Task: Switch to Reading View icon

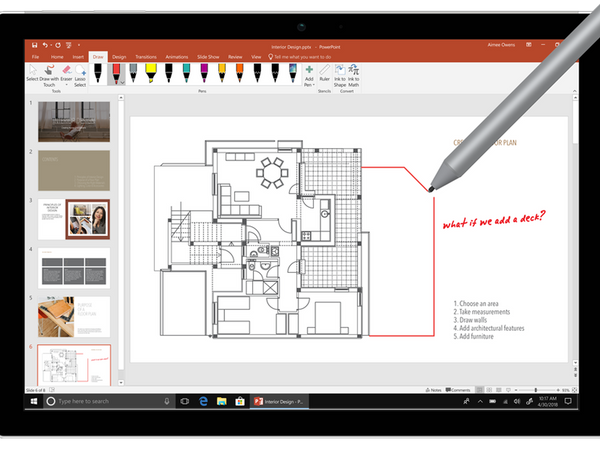Action: [499, 390]
